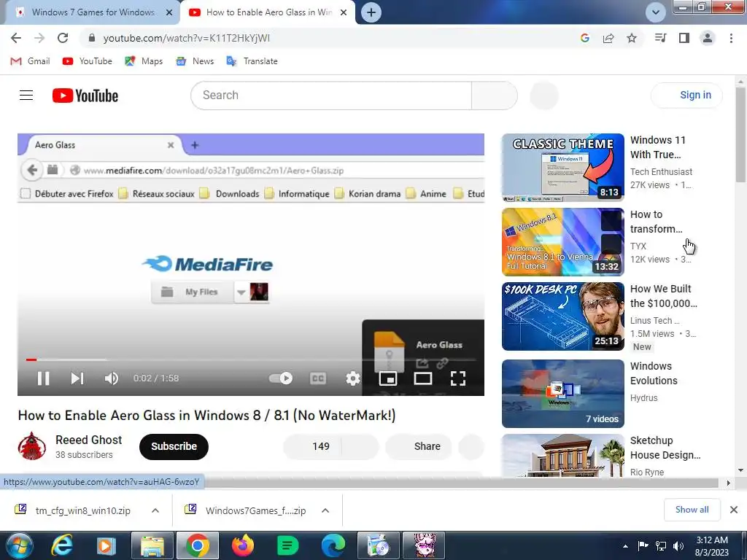Switch to Windows 7 Games tab

pyautogui.click(x=93, y=12)
